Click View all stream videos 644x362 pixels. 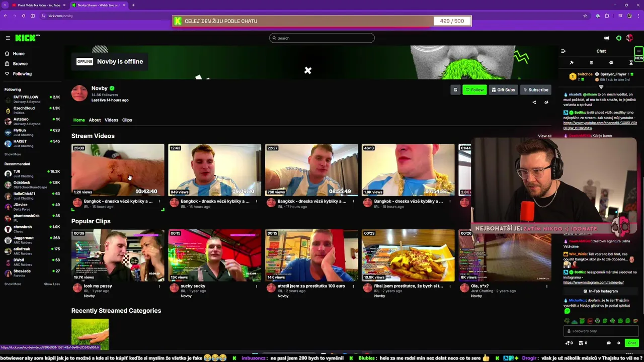tap(544, 136)
